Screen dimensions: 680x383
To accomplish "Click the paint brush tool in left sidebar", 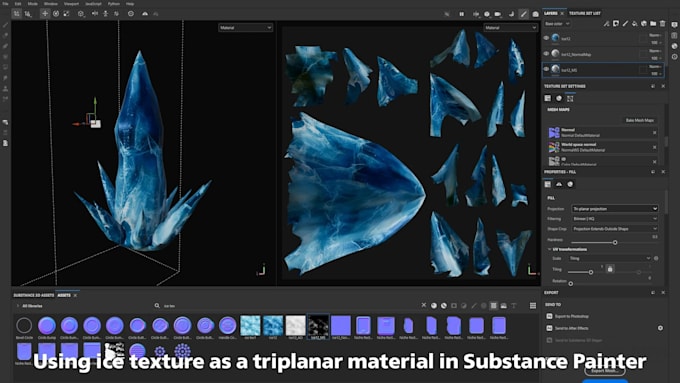I will 5,25.
